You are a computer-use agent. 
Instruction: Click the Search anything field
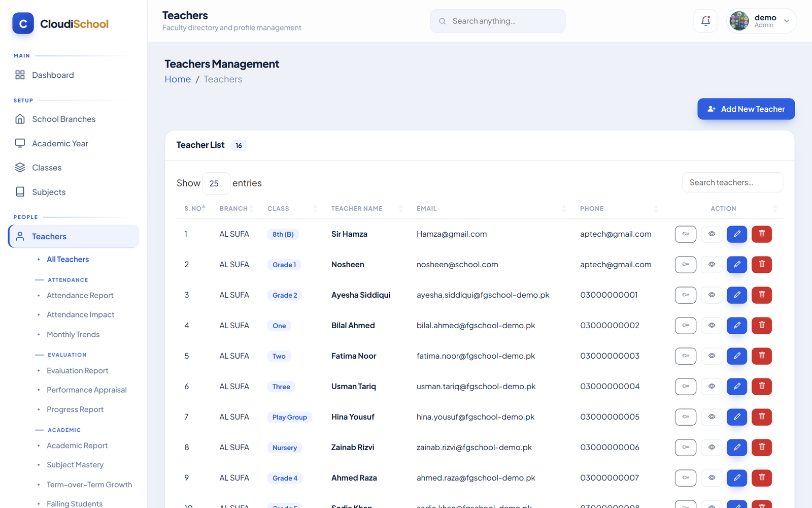(x=498, y=21)
